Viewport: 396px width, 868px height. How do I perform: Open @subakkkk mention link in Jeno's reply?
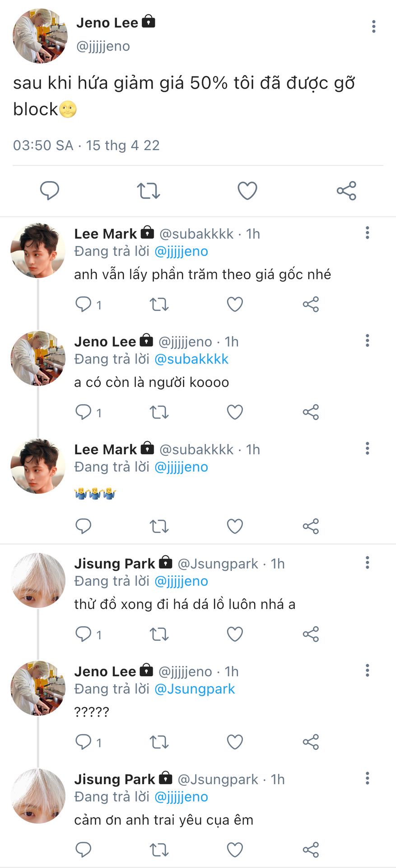tap(191, 359)
